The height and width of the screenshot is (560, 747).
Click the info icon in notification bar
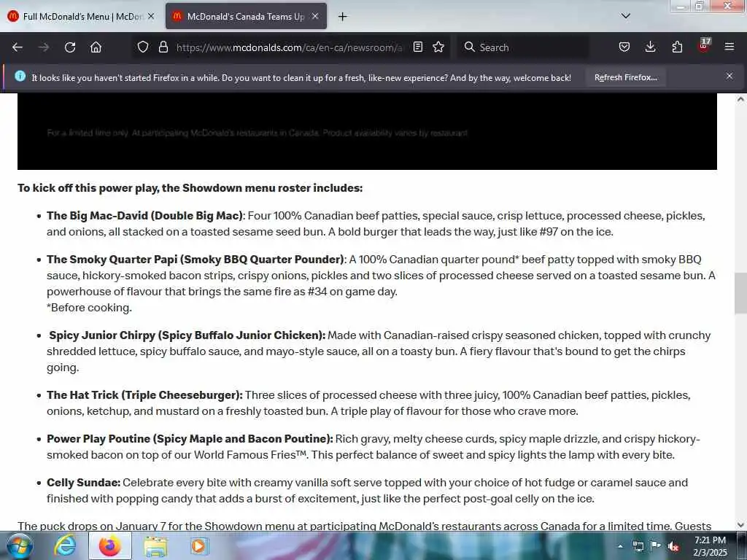point(20,76)
